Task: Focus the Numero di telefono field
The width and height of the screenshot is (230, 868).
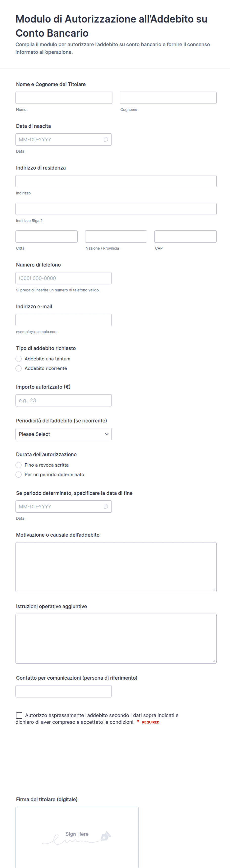Action: tap(64, 278)
